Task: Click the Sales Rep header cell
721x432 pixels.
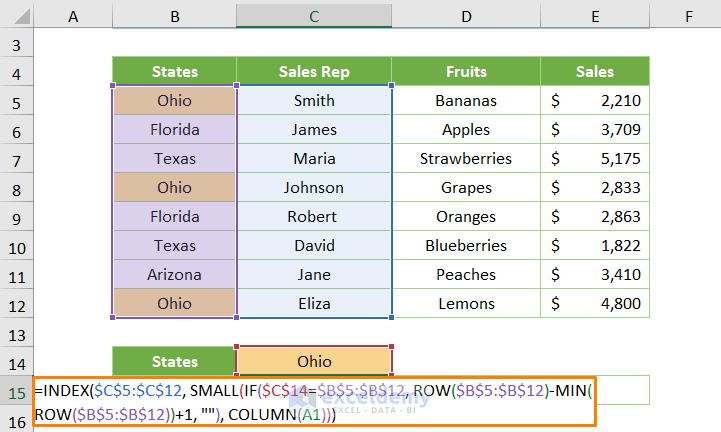Action: pos(314,72)
